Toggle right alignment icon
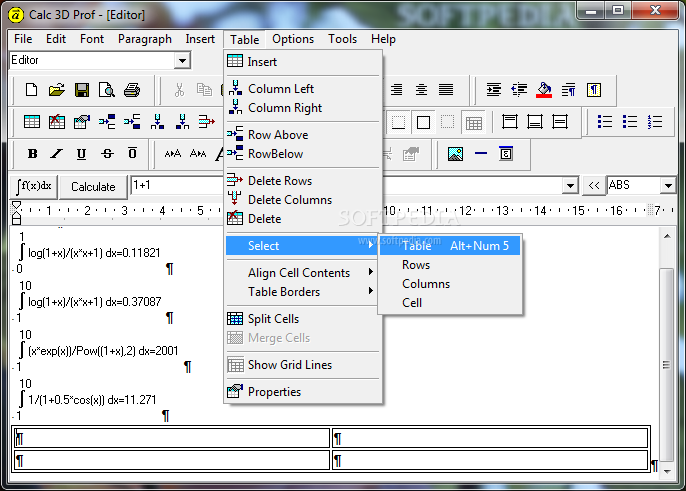The width and height of the screenshot is (686, 491). pyautogui.click(x=396, y=90)
